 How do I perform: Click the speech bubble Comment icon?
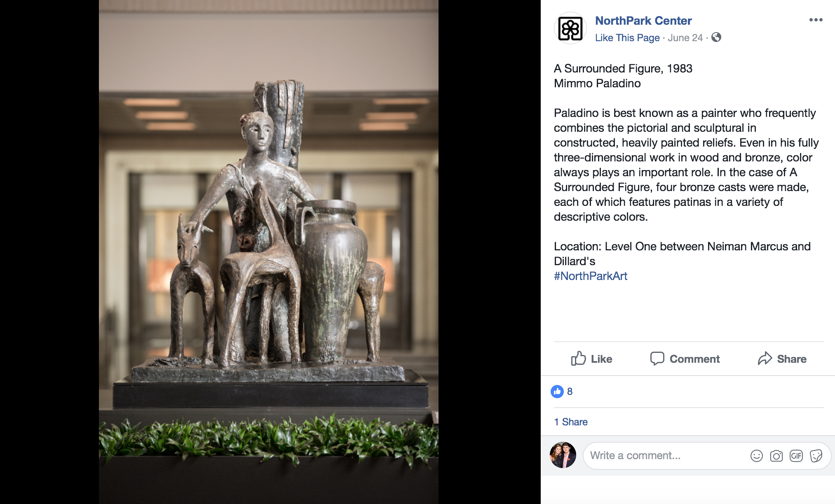click(x=657, y=359)
